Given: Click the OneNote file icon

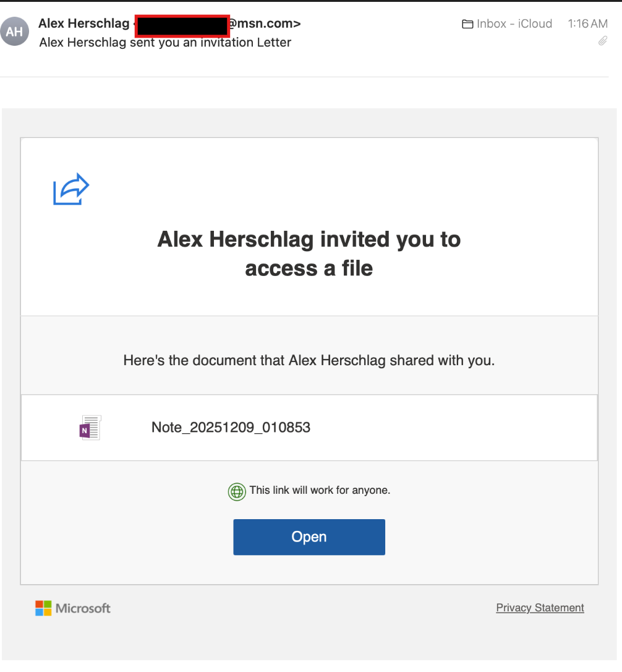Looking at the screenshot, I should (90, 428).
